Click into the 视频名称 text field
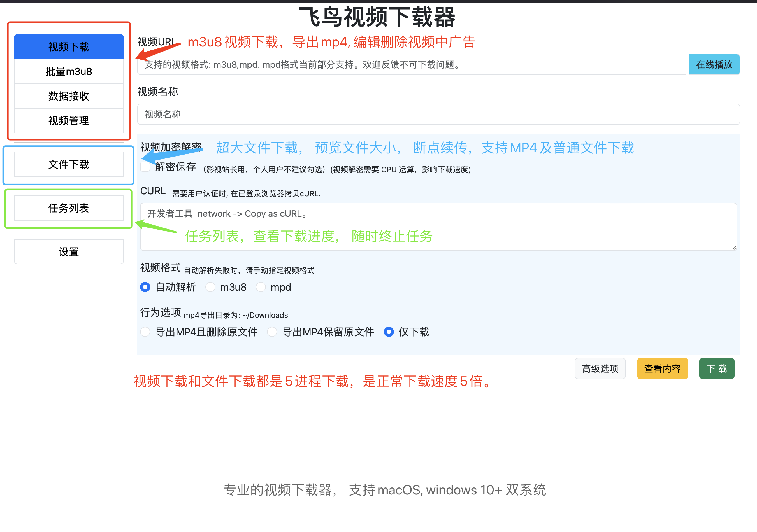 [x=438, y=114]
